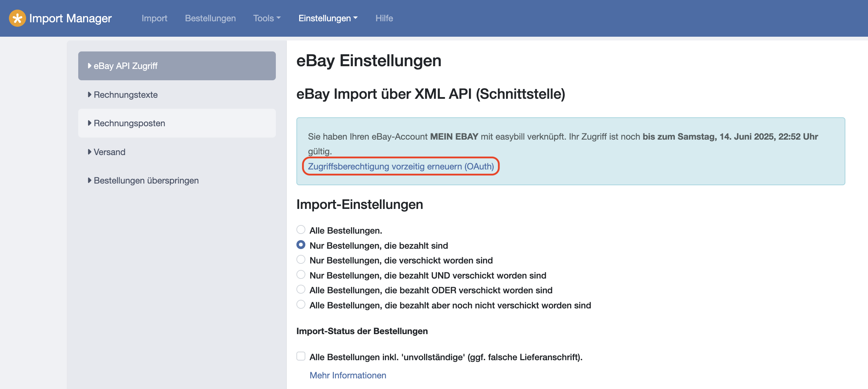Screen dimensions: 868x389
Task: Click the arrow icon beside eBay API Zugriff
Action: [90, 66]
